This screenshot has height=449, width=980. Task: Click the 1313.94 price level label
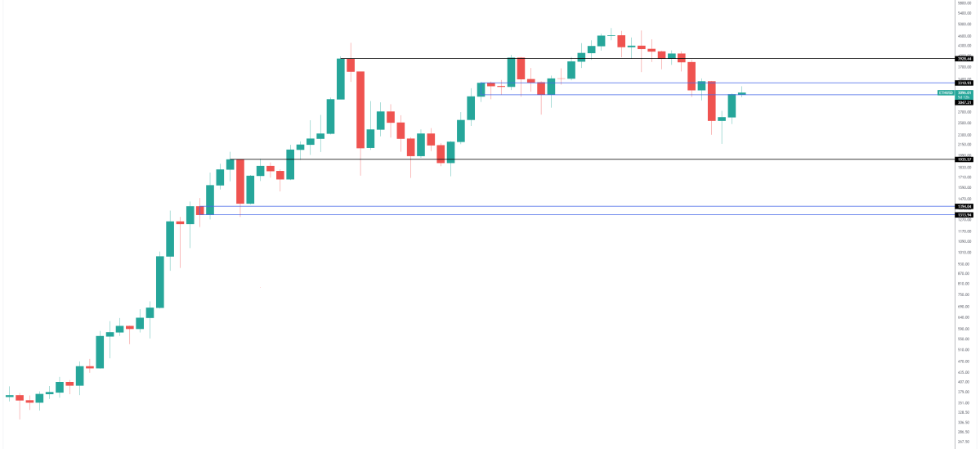964,214
